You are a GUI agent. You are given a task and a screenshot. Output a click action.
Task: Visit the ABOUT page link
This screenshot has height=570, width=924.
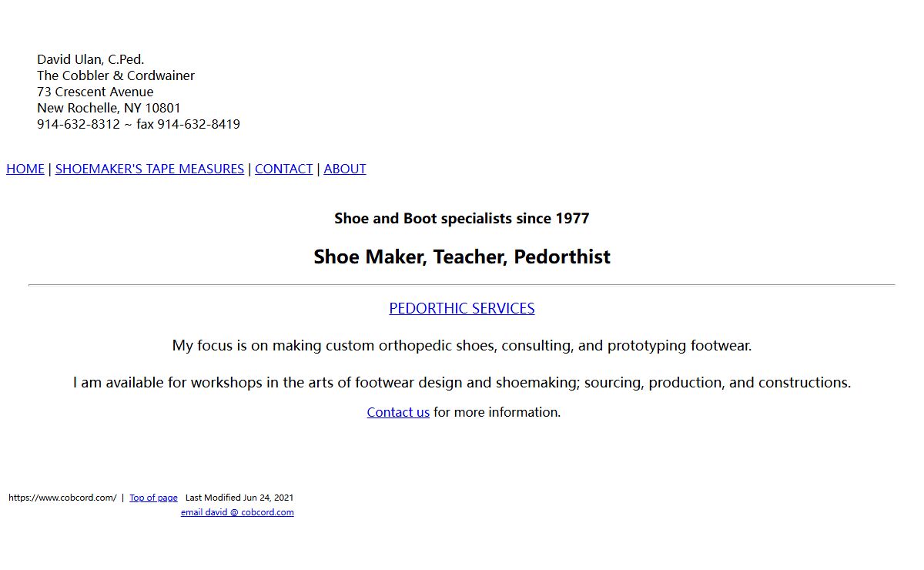tap(344, 169)
